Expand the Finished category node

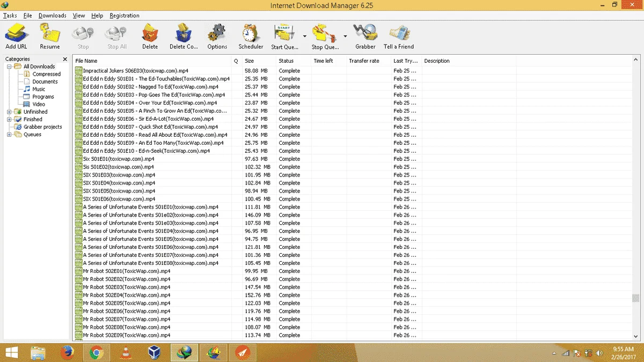(9, 119)
